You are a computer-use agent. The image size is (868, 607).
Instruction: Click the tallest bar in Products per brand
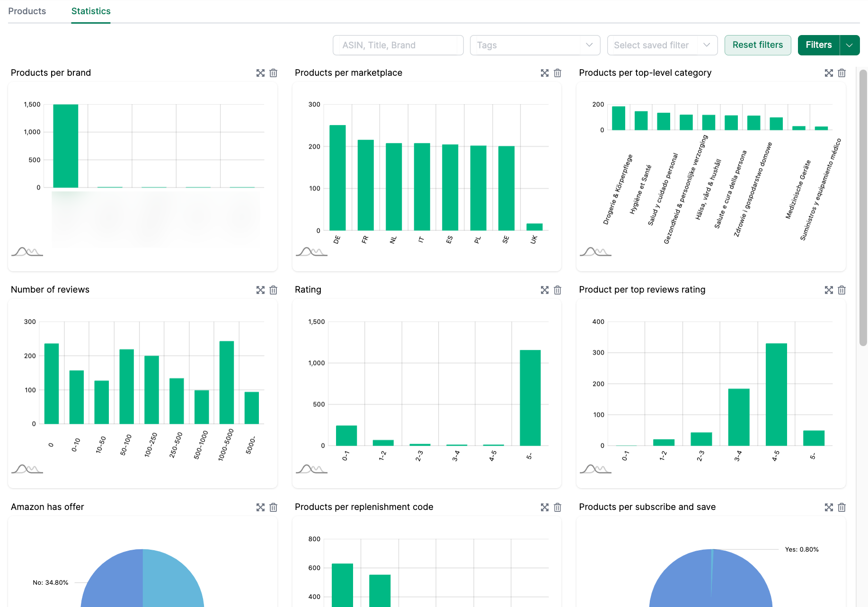66,146
